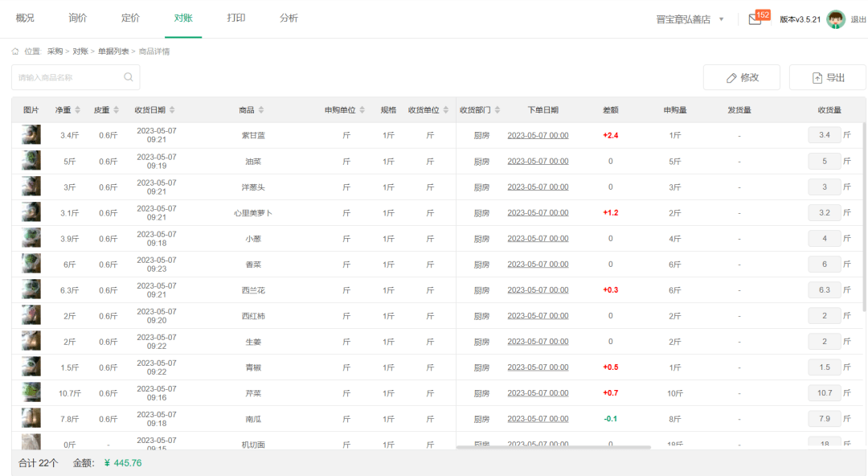Open 单据列表 breadcrumb link
The height and width of the screenshot is (476, 868).
tap(113, 51)
